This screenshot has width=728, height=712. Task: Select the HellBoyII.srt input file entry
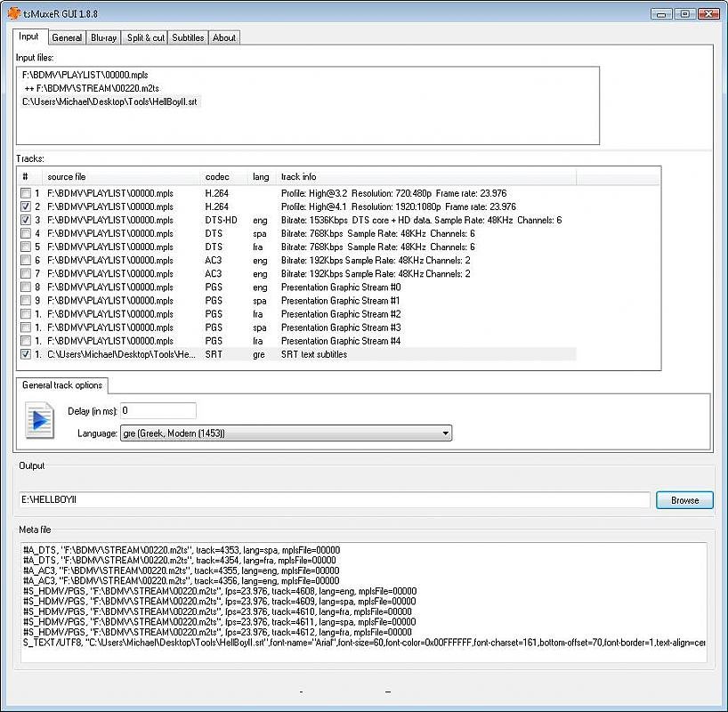[109, 102]
